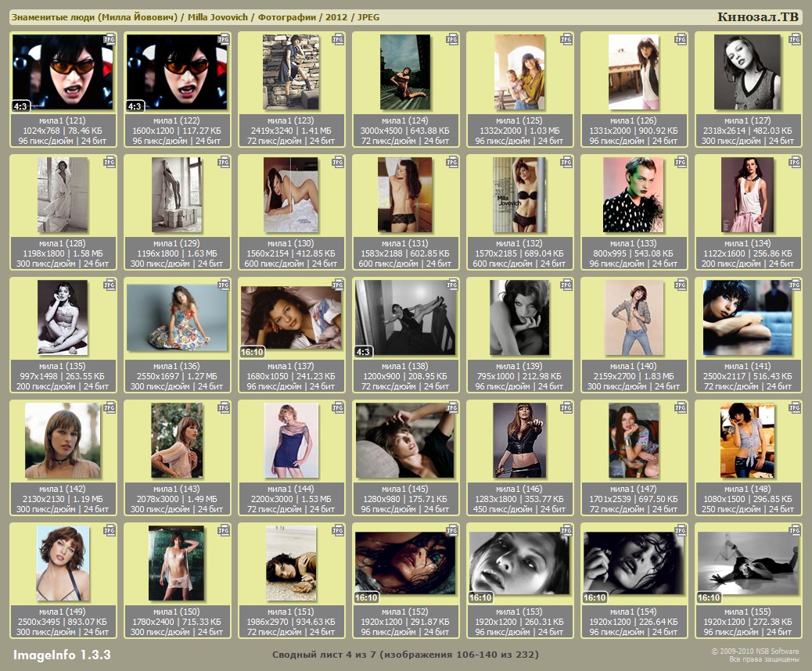Image resolution: width=812 pixels, height=671 pixels.
Task: Click the JPG icon on мила1 (134) tile
Action: (795, 161)
